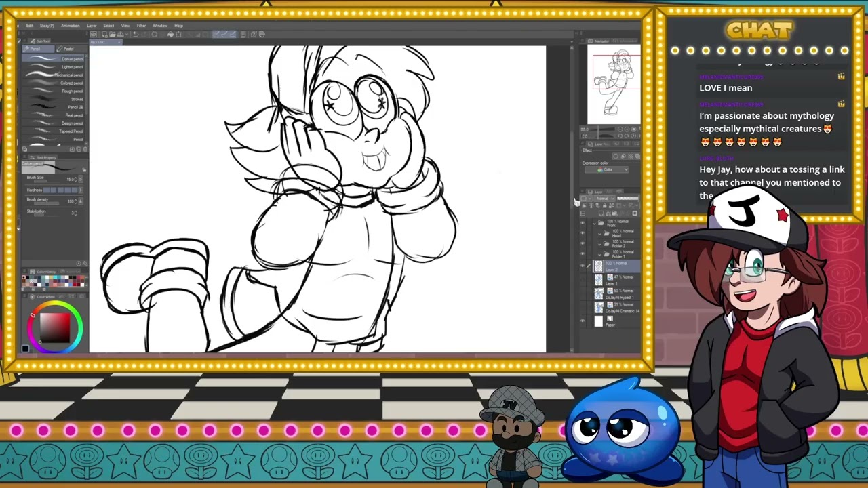The width and height of the screenshot is (868, 488).
Task: Open CLIP STUDIO from the command bar
Action: (x=94, y=34)
